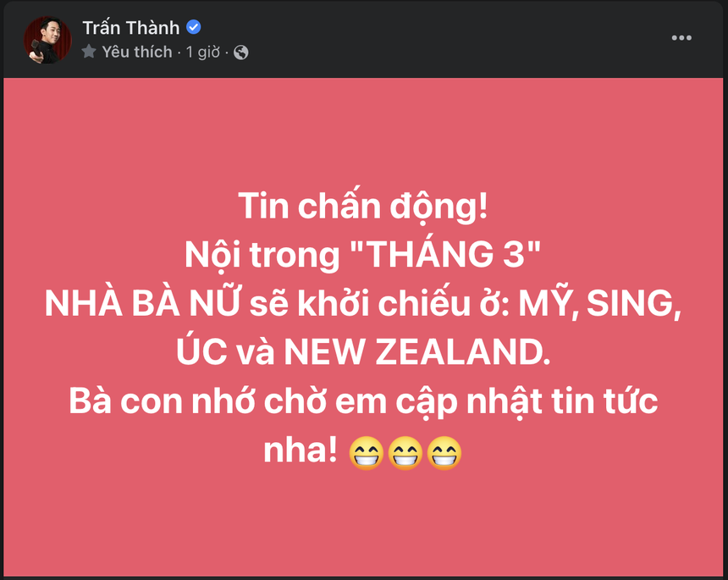Screen dimensions: 728x580
Task: Select the first grinning emoji in the post
Action: click(x=366, y=453)
